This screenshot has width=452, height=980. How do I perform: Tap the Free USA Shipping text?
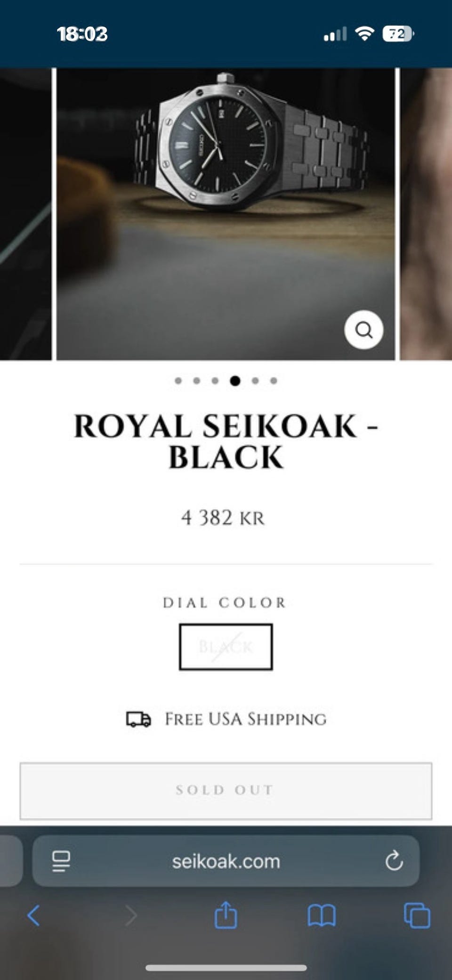(245, 720)
